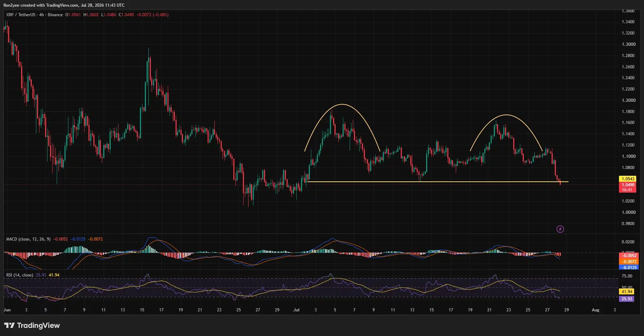The height and width of the screenshot is (336, 644).
Task: Select the RSI (14, close) indicator legend
Action: pyautogui.click(x=20, y=275)
